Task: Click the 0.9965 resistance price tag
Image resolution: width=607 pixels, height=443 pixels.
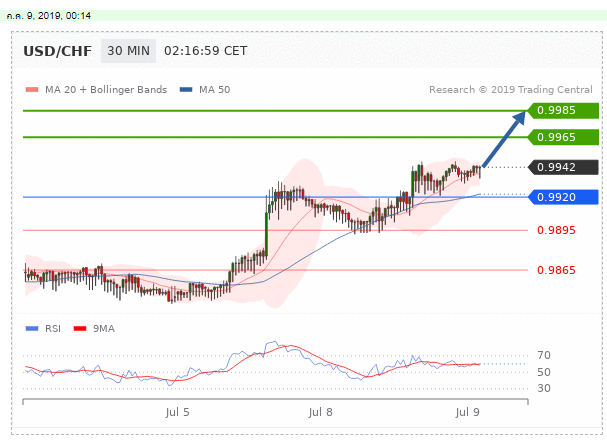Action: tap(564, 137)
